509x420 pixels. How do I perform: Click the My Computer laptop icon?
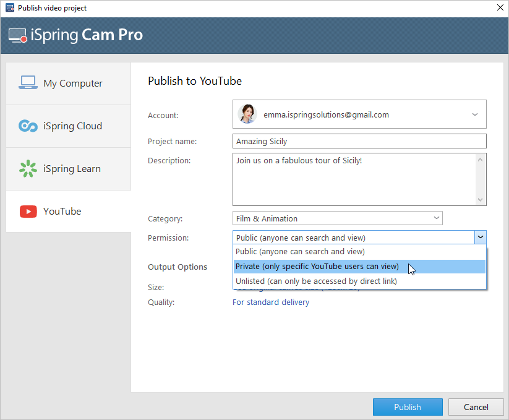pos(28,83)
